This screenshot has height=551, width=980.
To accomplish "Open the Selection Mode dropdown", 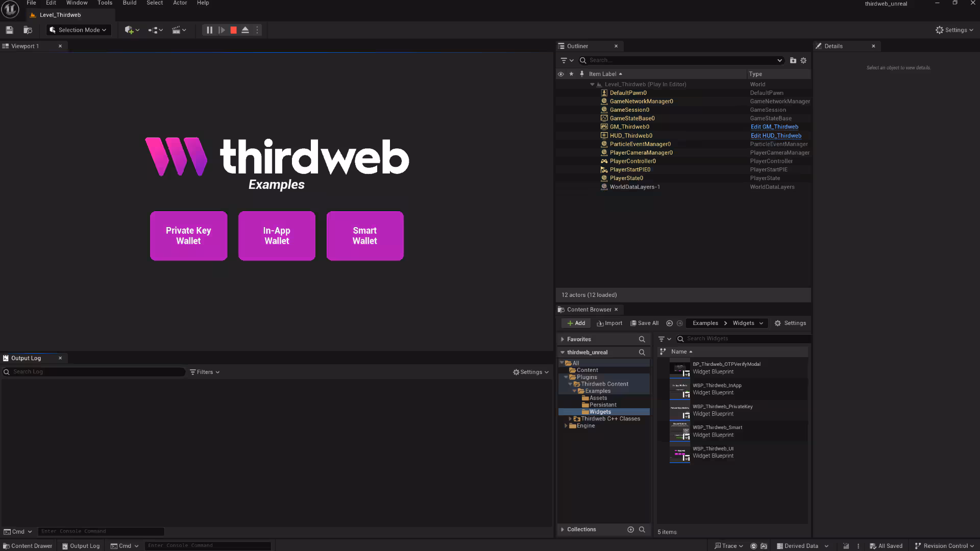I will click(79, 30).
